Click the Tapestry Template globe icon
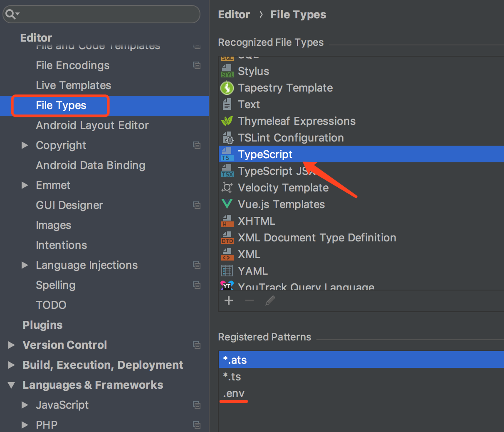The image size is (504, 432). coord(227,87)
